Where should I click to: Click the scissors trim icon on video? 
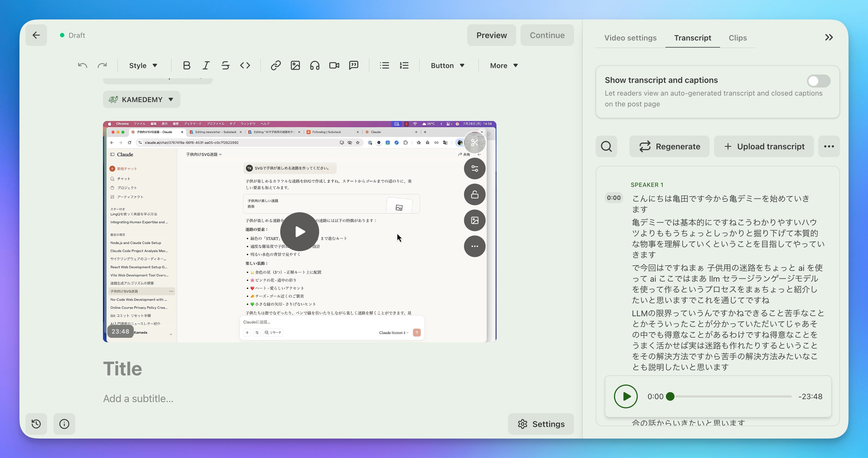(475, 143)
